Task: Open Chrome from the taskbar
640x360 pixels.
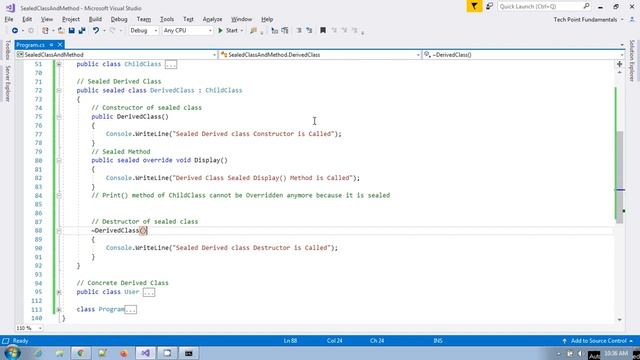Action: point(80,353)
